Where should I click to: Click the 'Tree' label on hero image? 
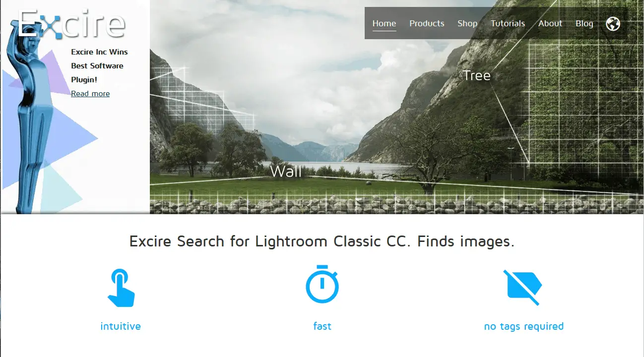pos(476,75)
